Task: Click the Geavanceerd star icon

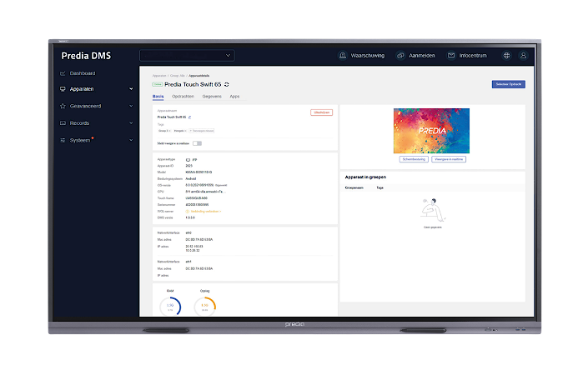Action: point(63,106)
